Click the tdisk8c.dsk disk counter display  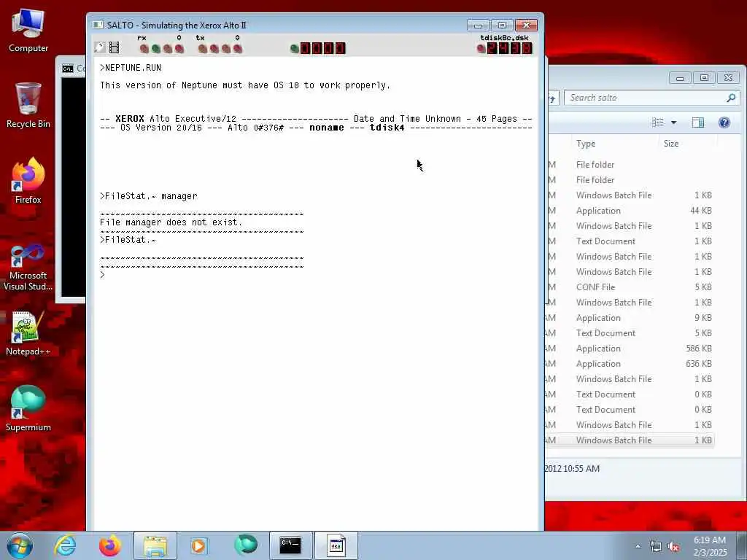(509, 48)
